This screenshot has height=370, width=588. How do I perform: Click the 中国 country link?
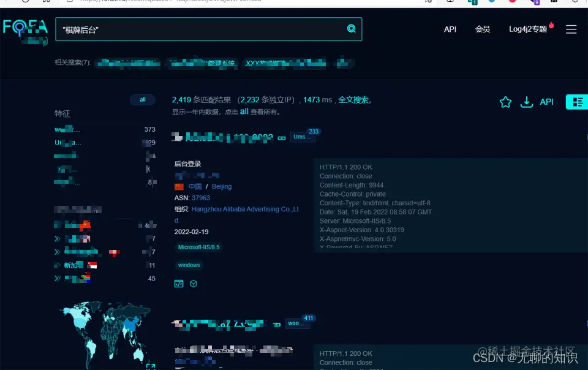pyautogui.click(x=195, y=186)
